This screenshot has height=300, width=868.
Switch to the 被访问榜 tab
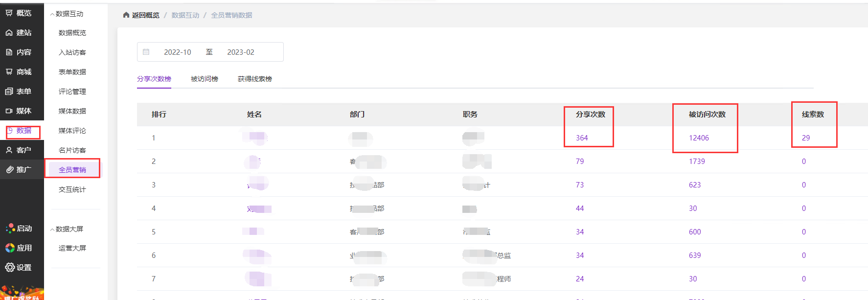[205, 79]
